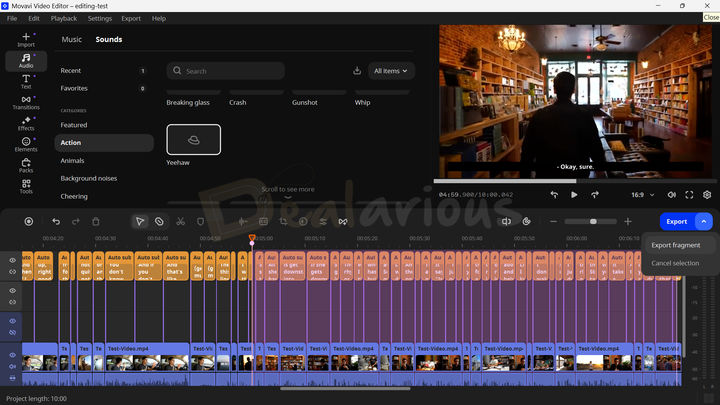
Task: Select the Yeehaw sound thumbnail
Action: 193,140
